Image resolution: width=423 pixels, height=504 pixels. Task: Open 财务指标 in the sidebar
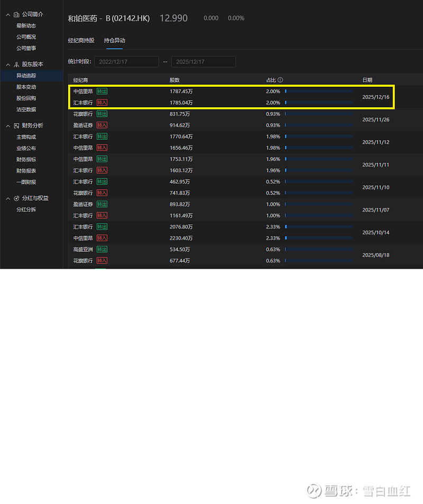26,160
